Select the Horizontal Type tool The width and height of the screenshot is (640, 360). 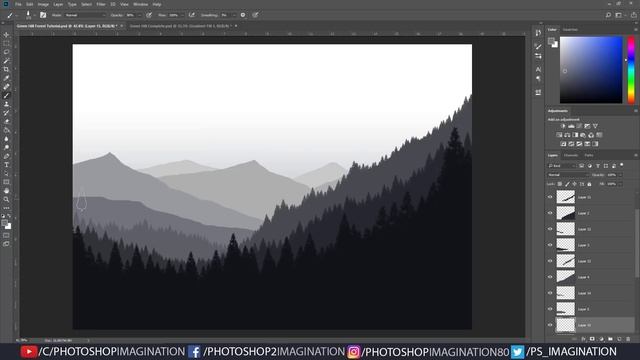[x=6, y=165]
